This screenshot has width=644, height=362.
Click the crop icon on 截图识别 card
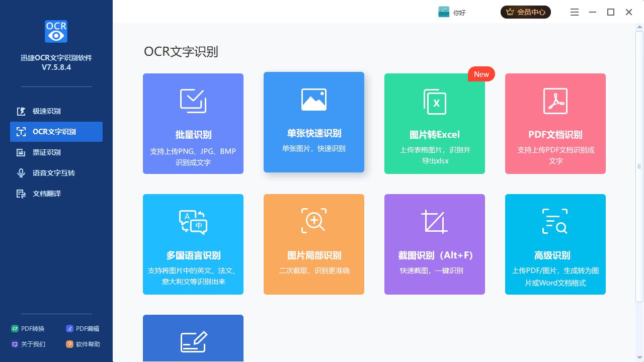pyautogui.click(x=435, y=222)
